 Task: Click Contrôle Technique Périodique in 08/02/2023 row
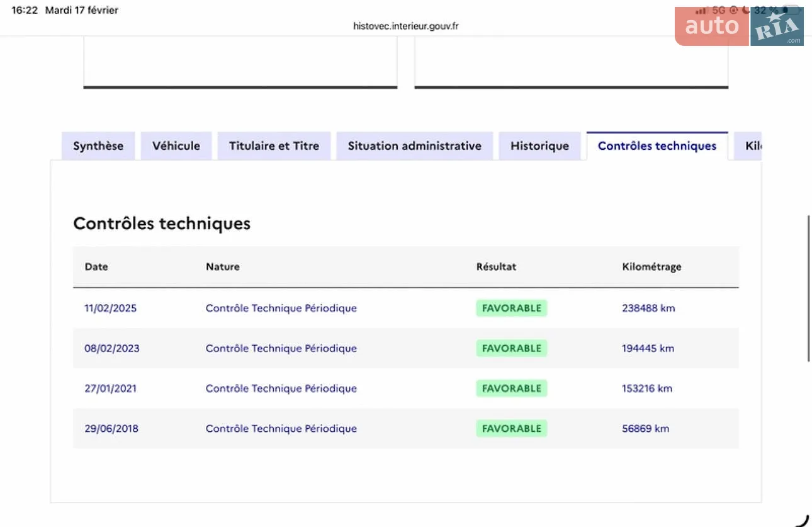281,348
